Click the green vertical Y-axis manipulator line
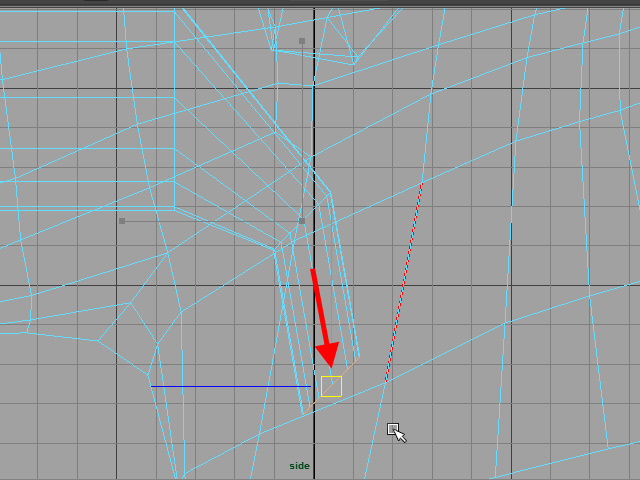The height and width of the screenshot is (480, 640). pyautogui.click(x=331, y=273)
